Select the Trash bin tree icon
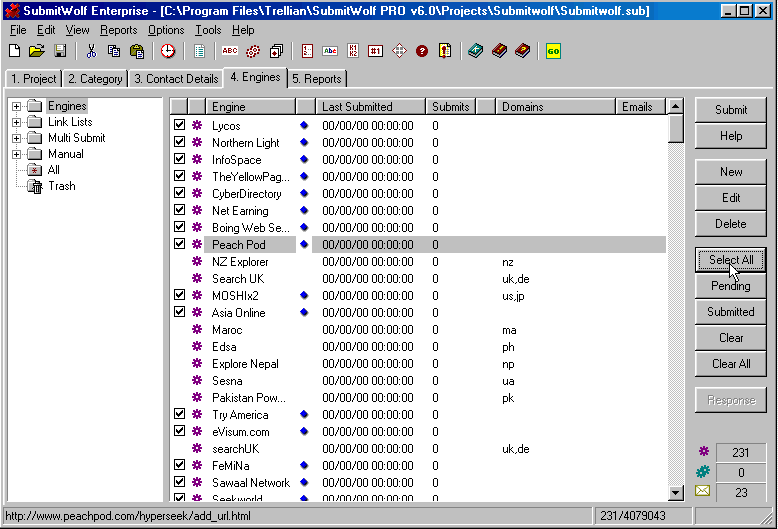The width and height of the screenshot is (778, 529). pyautogui.click(x=35, y=187)
